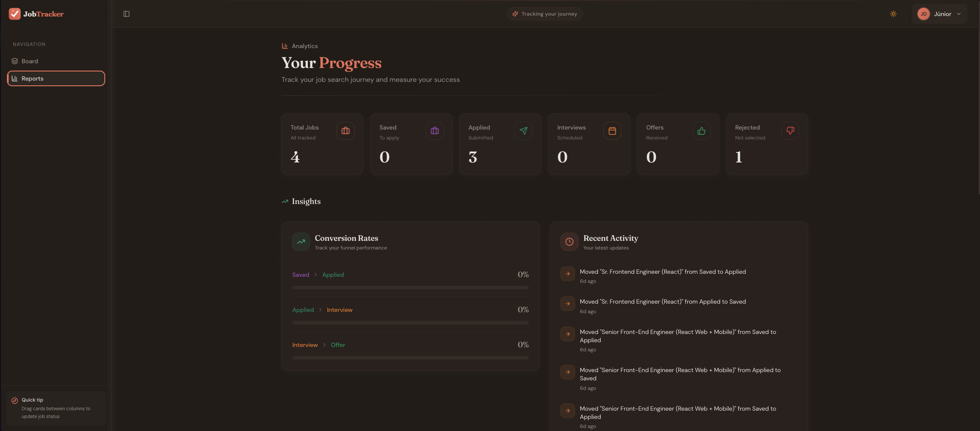The image size is (980, 431).
Task: Click the JobTracker checkmark logo icon
Action: [x=14, y=13]
